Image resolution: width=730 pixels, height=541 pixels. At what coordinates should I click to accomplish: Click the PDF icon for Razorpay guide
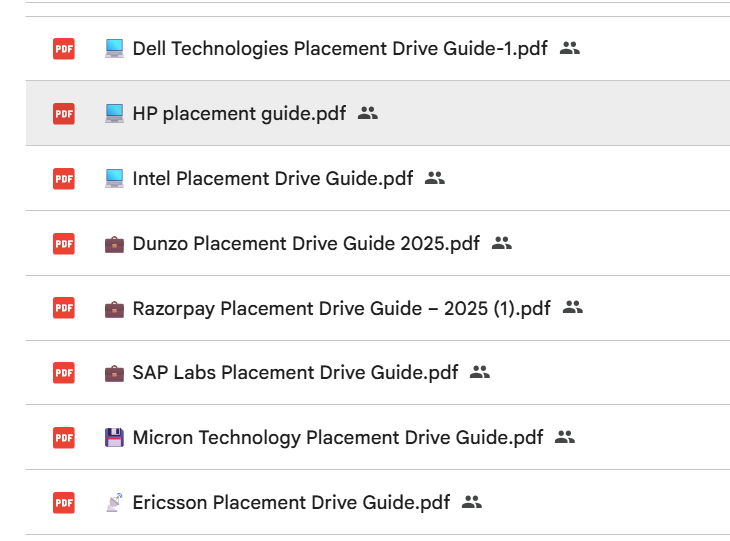coord(64,308)
